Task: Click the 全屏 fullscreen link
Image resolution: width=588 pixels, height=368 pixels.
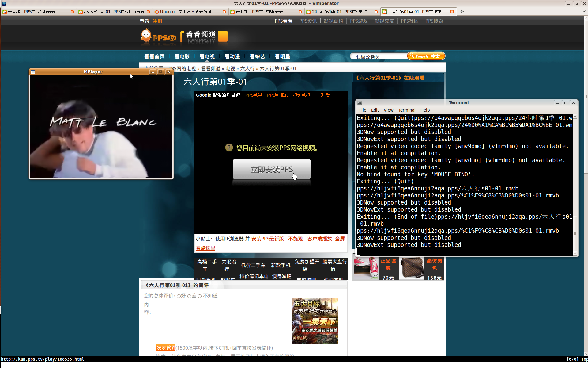Action: [340, 239]
